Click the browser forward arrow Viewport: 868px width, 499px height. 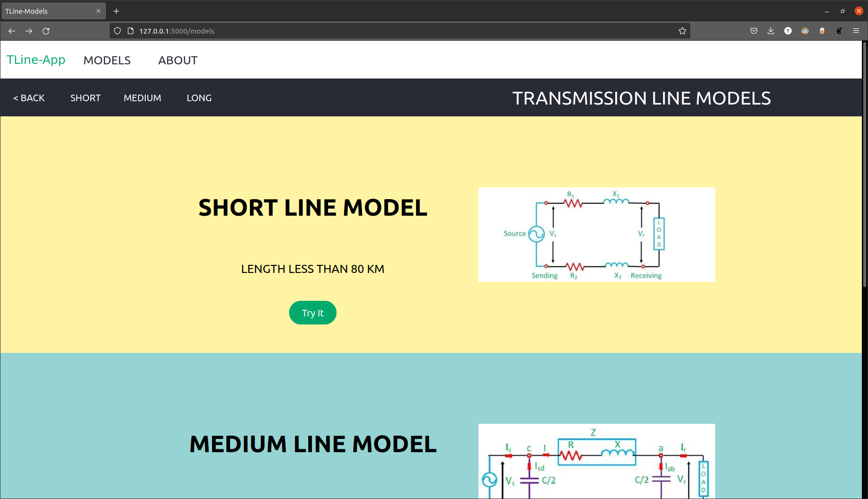[x=29, y=31]
